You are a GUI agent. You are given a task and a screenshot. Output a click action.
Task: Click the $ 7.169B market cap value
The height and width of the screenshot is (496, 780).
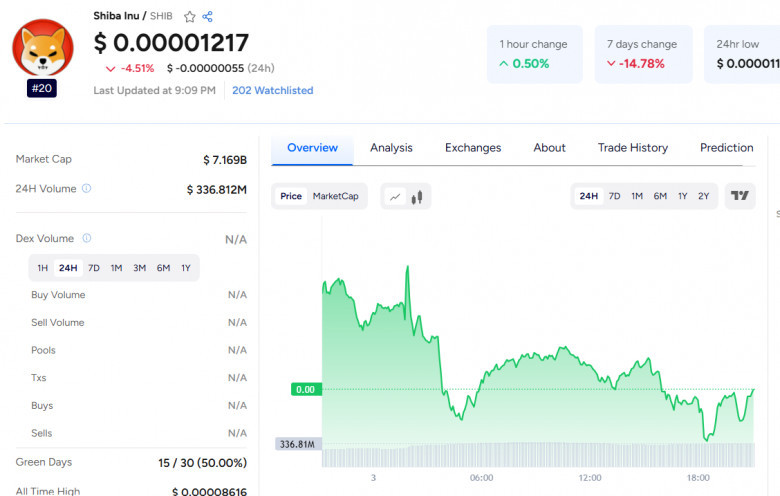pyautogui.click(x=225, y=160)
